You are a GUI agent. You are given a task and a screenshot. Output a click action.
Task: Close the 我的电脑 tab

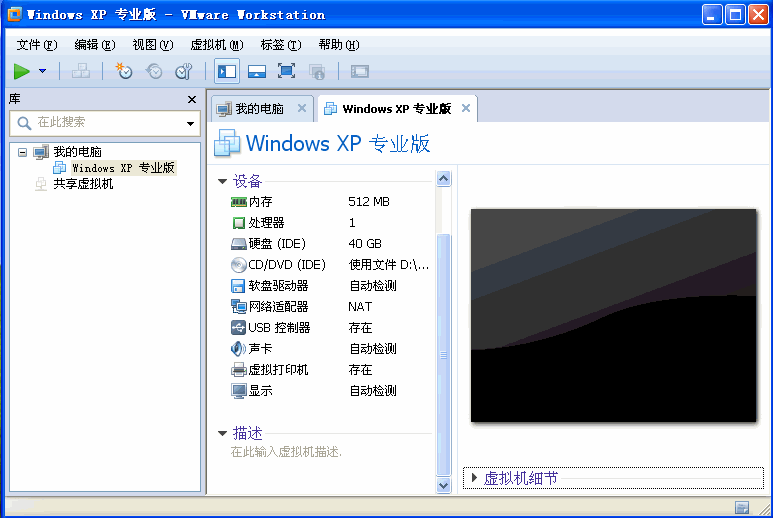302,108
